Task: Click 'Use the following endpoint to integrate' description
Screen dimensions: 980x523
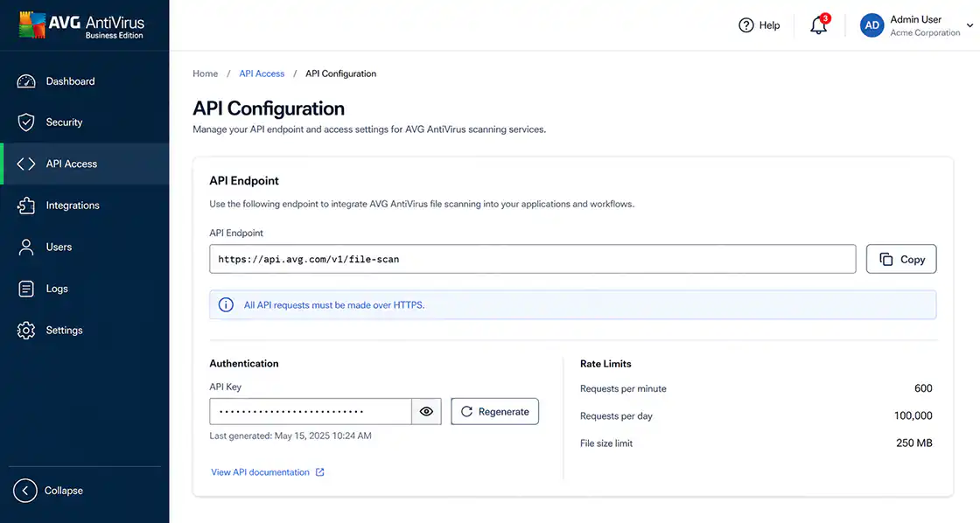Action: coord(422,204)
